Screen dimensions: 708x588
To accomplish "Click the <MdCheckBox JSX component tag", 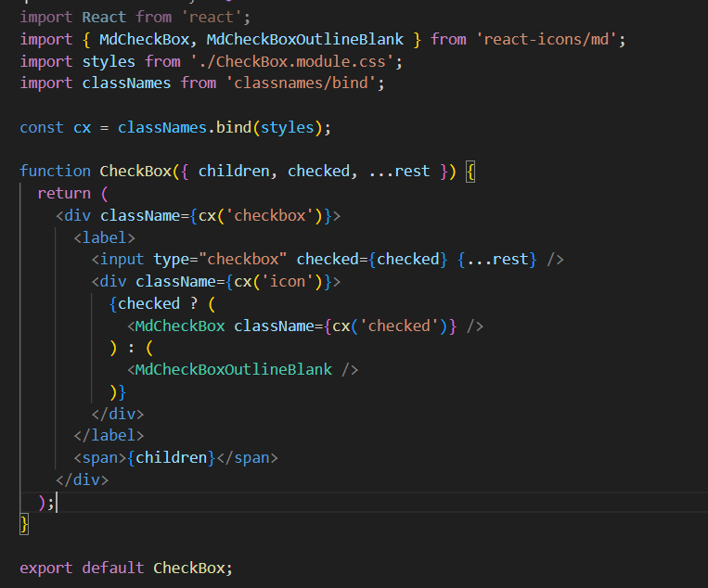I will coord(176,326).
